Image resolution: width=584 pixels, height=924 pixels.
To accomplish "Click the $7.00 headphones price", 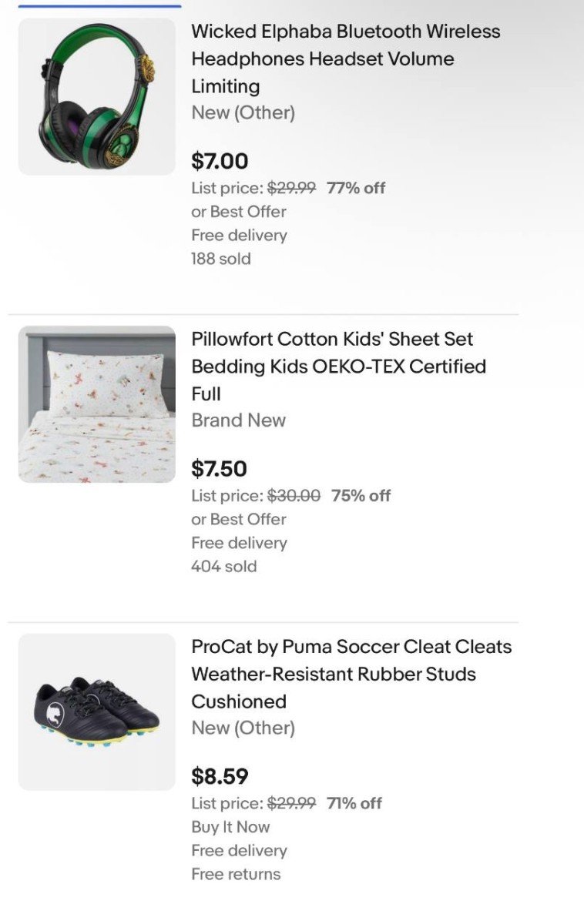I will coord(220,161).
